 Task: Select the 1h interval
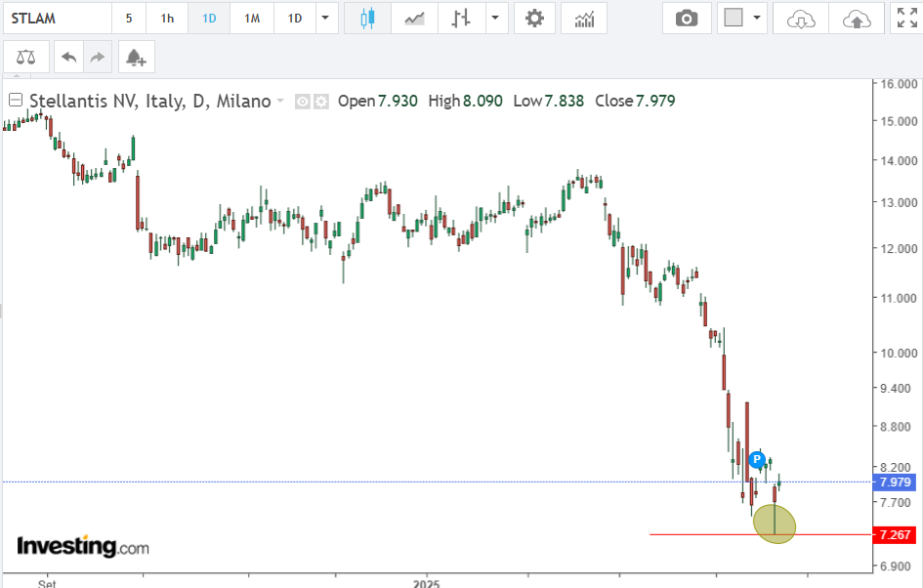click(167, 19)
